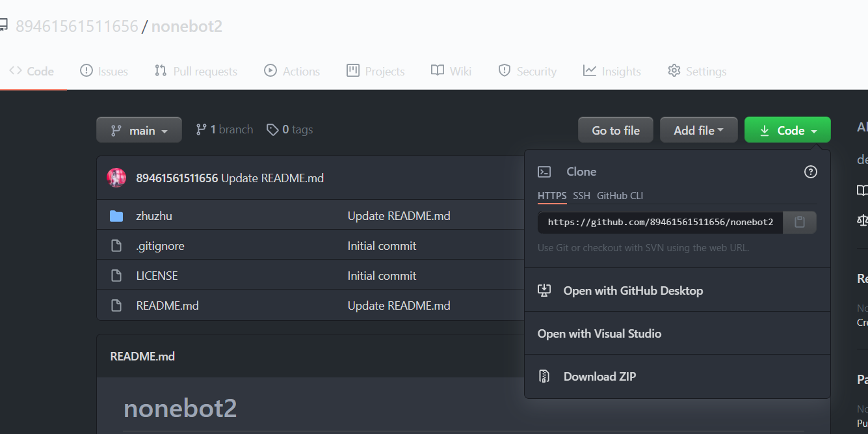
Task: Open owner 89461561511656 in repository title
Action: [x=77, y=27]
